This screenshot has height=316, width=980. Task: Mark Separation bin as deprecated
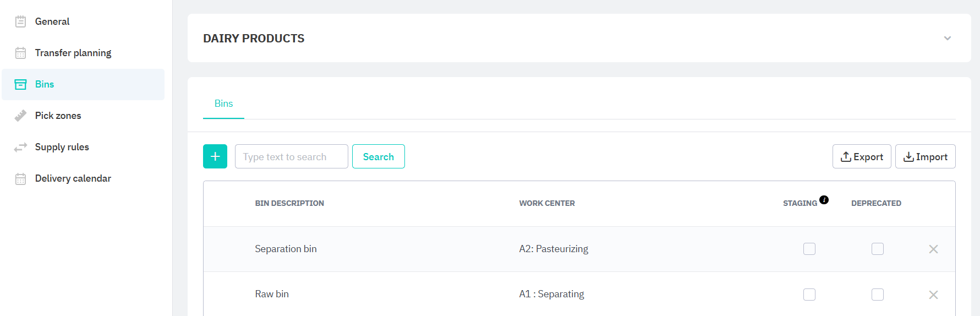(x=877, y=249)
